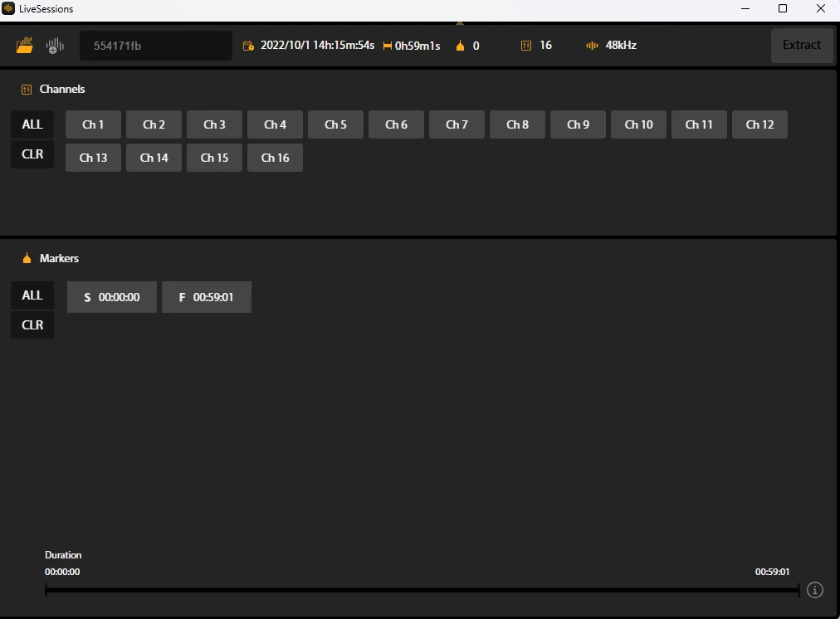Enable channel Ch 11
Image resolution: width=840 pixels, height=619 pixels.
pyautogui.click(x=699, y=124)
